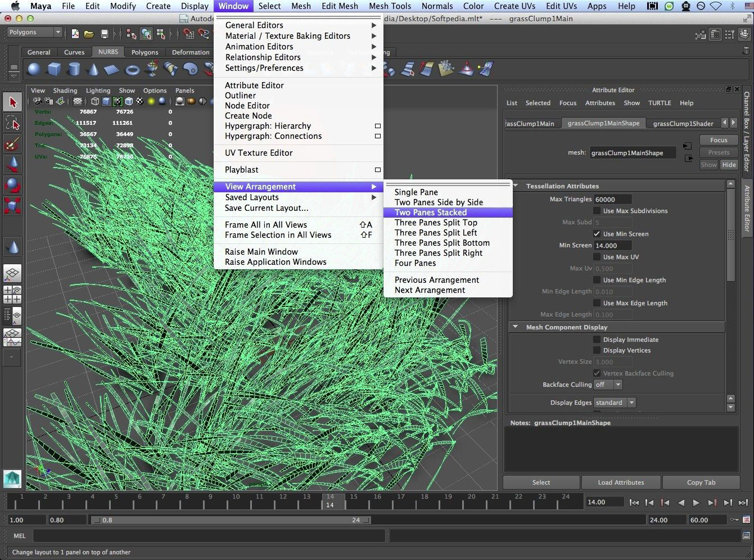Click the Copy Tab button
Screen dimensions: 754x560
pyautogui.click(x=701, y=482)
